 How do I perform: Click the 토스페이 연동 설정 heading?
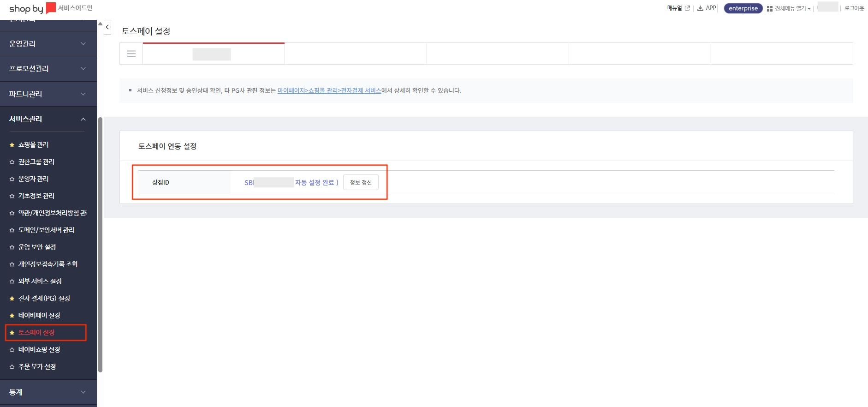[x=167, y=146]
